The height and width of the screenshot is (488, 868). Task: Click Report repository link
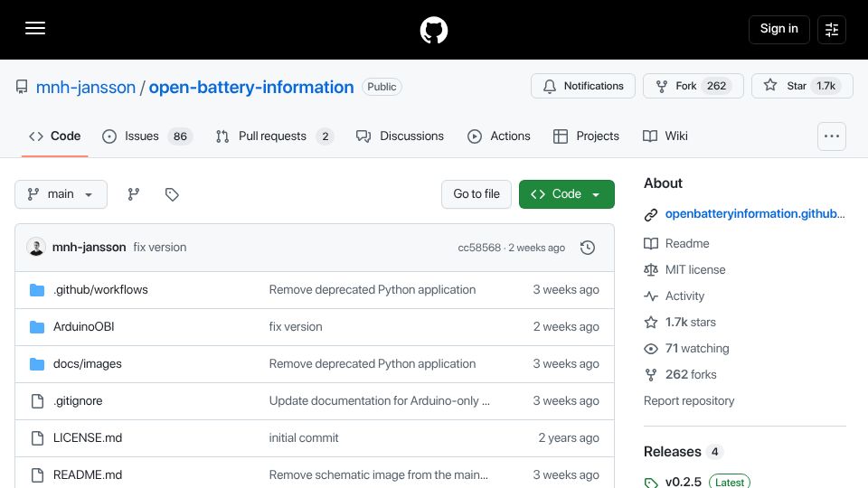tap(689, 400)
